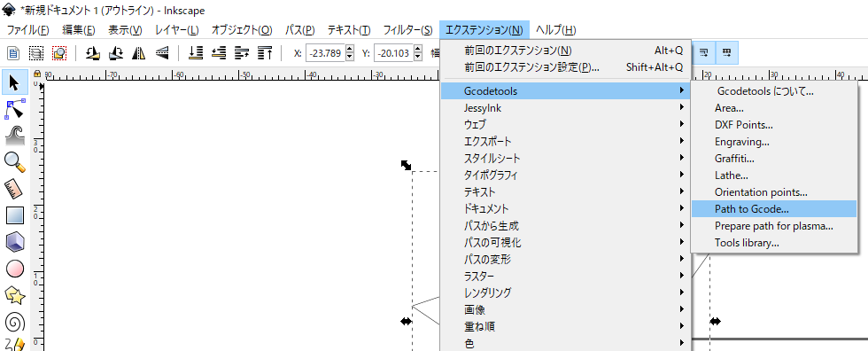This screenshot has width=868, height=351.
Task: Select Engraving... in submenu
Action: (774, 142)
